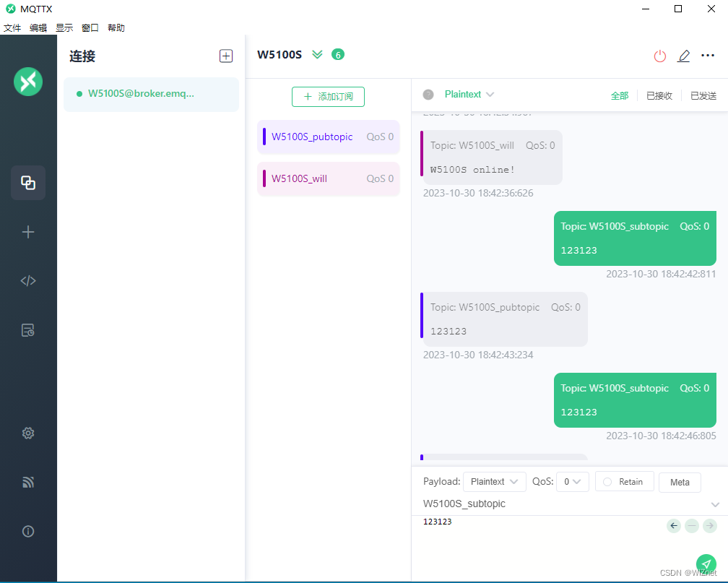
Task: Go to the next history message arrow
Action: coord(709,526)
